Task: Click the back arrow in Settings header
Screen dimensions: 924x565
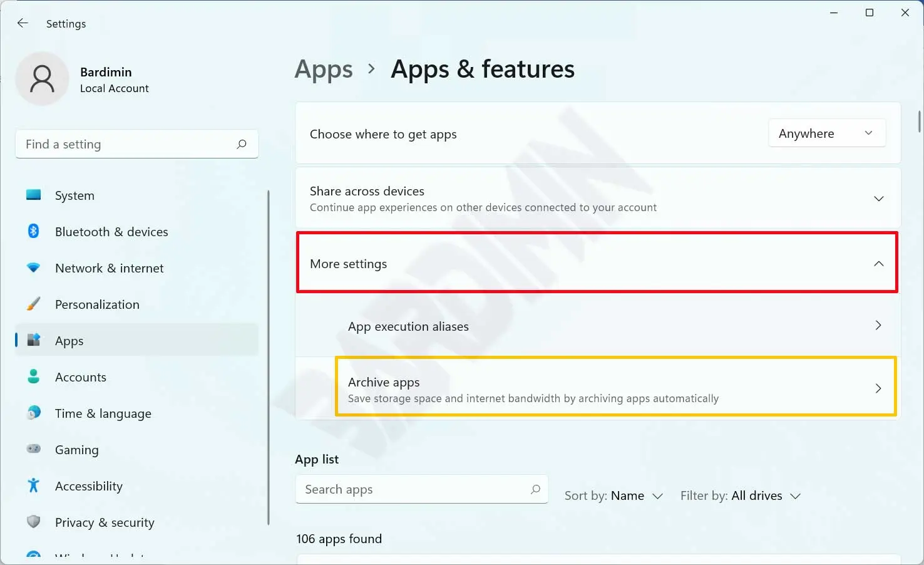Action: point(23,23)
